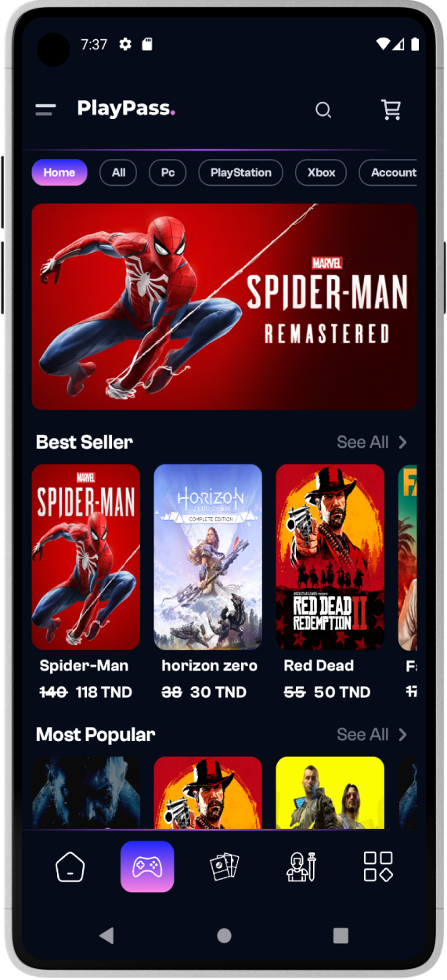Open the shopping cart icon
The height and width of the screenshot is (980, 447).
tap(391, 110)
